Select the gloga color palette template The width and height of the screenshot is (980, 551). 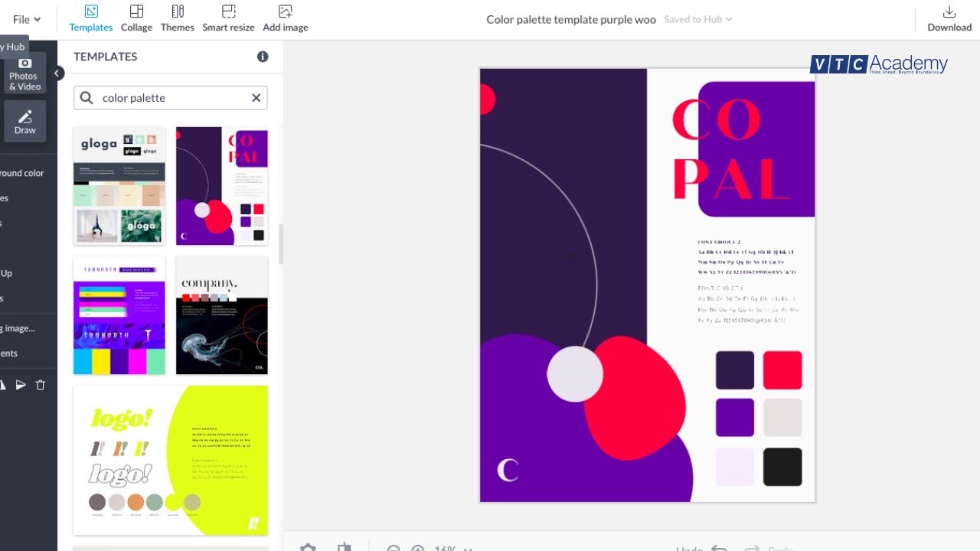point(119,186)
